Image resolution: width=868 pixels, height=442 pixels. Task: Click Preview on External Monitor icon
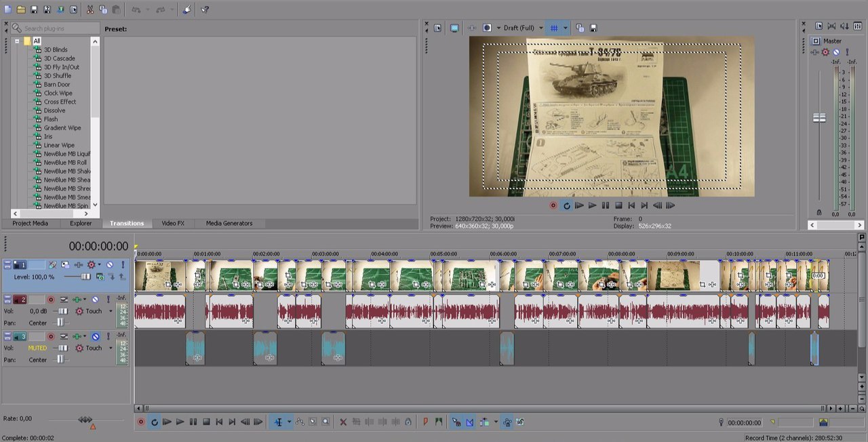(454, 28)
